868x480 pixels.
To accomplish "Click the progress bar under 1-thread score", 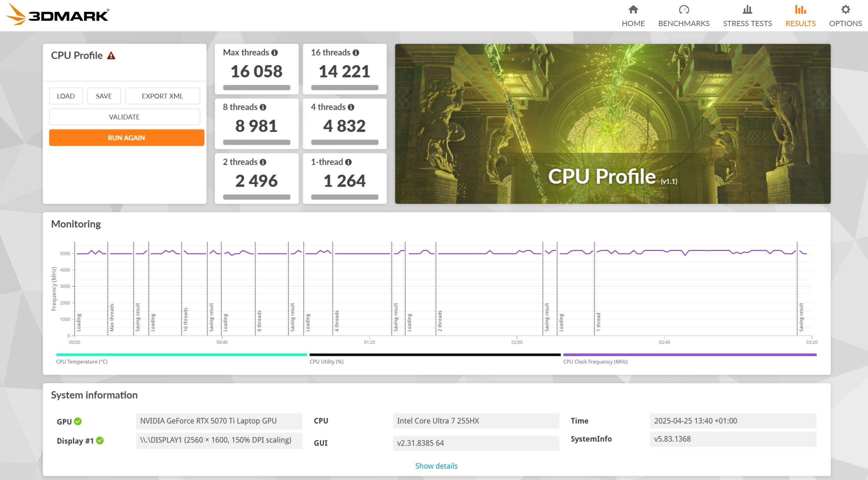I will click(345, 197).
